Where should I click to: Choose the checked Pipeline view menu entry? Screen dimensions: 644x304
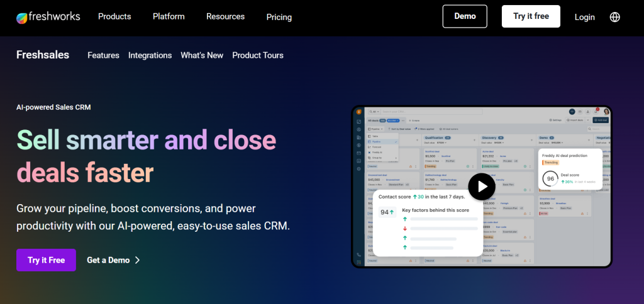click(382, 141)
